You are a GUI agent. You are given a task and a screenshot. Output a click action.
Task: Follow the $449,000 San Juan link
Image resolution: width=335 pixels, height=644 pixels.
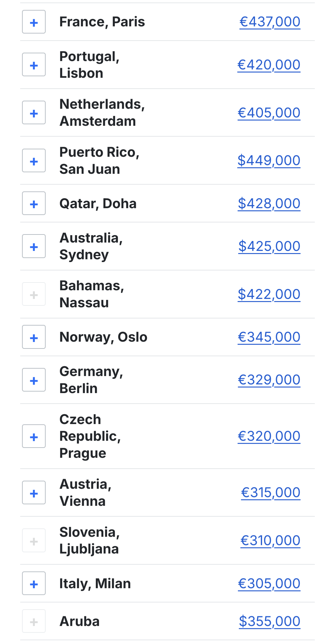[x=269, y=161]
